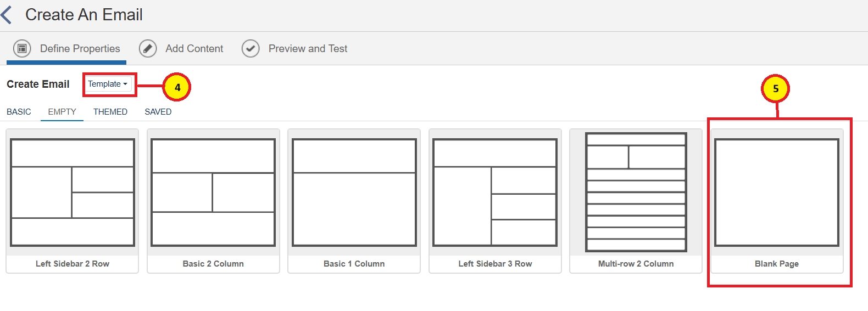Click the Preview and Test checkmark icon

click(251, 49)
